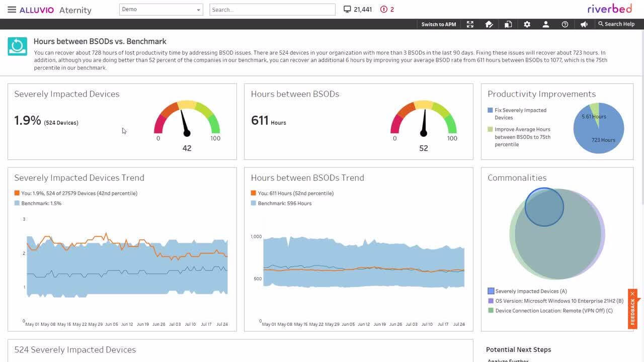644x362 pixels.
Task: Open the settings gear menu
Action: pyautogui.click(x=527, y=24)
